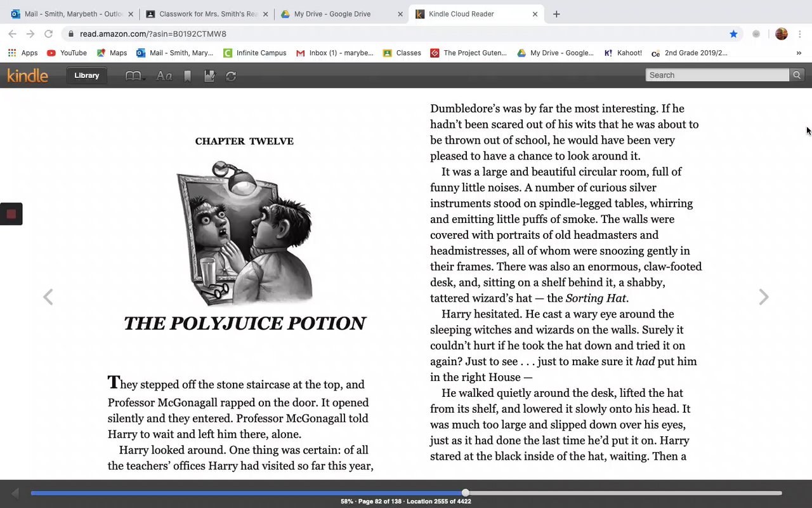Click the red stop recording button

(11, 214)
